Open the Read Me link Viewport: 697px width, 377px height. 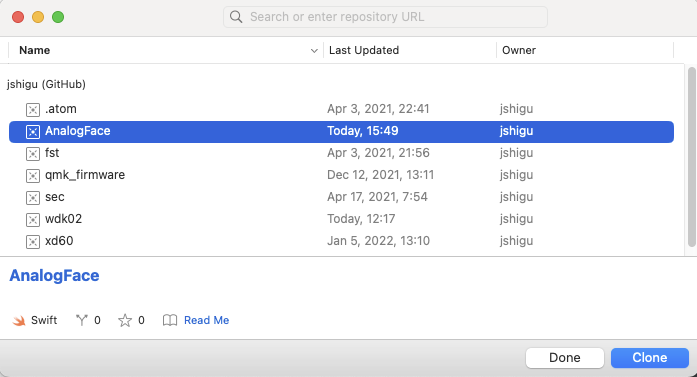tap(207, 320)
